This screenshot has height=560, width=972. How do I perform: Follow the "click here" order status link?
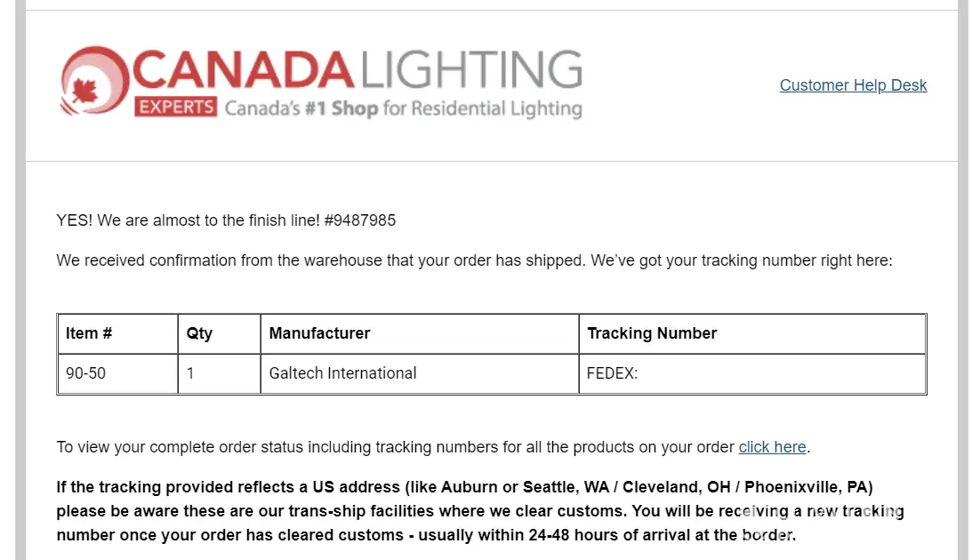(772, 447)
